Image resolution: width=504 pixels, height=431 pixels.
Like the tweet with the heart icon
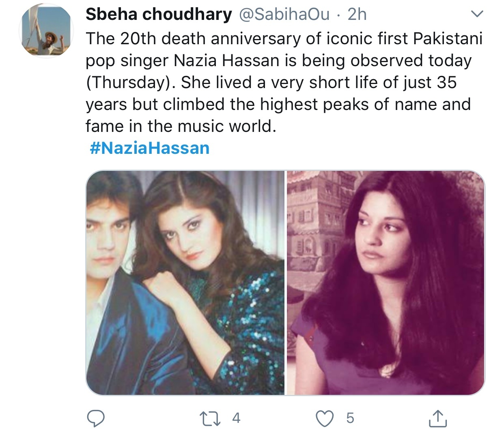(325, 418)
